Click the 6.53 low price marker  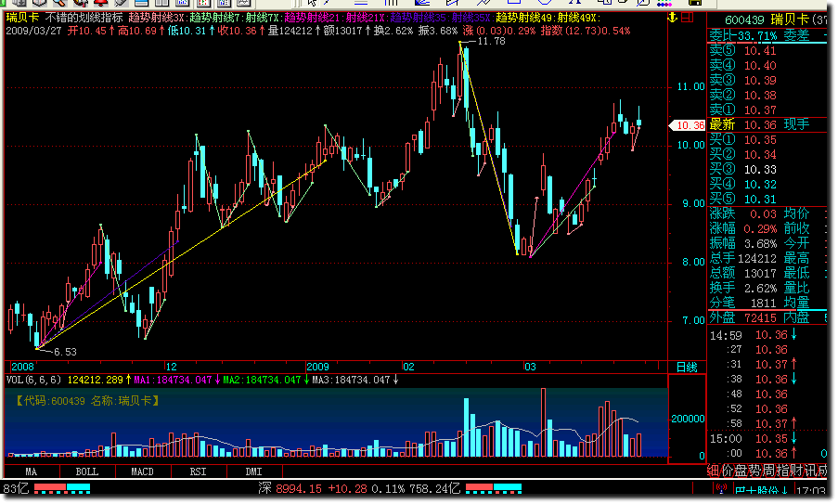tap(65, 352)
